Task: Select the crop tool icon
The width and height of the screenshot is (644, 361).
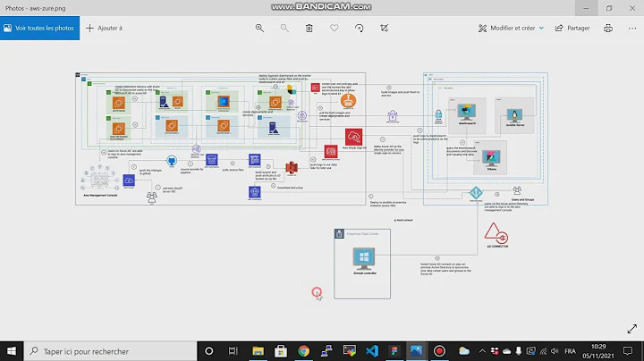Action: [384, 28]
